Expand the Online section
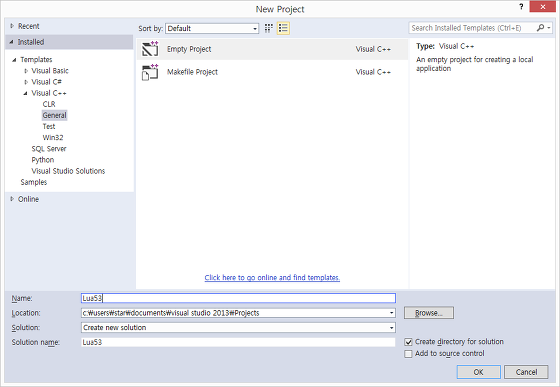This screenshot has height=387, width=560. pyautogui.click(x=12, y=199)
